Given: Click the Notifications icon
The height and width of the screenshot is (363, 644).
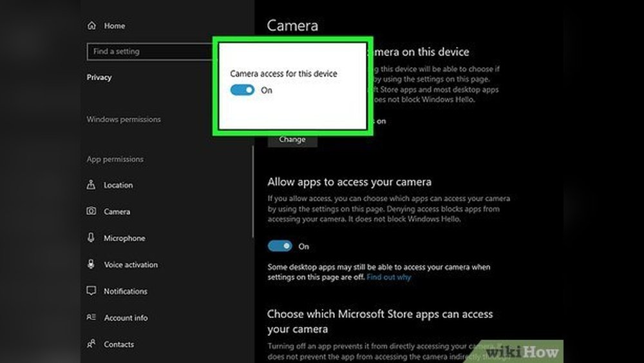Looking at the screenshot, I should tap(91, 291).
